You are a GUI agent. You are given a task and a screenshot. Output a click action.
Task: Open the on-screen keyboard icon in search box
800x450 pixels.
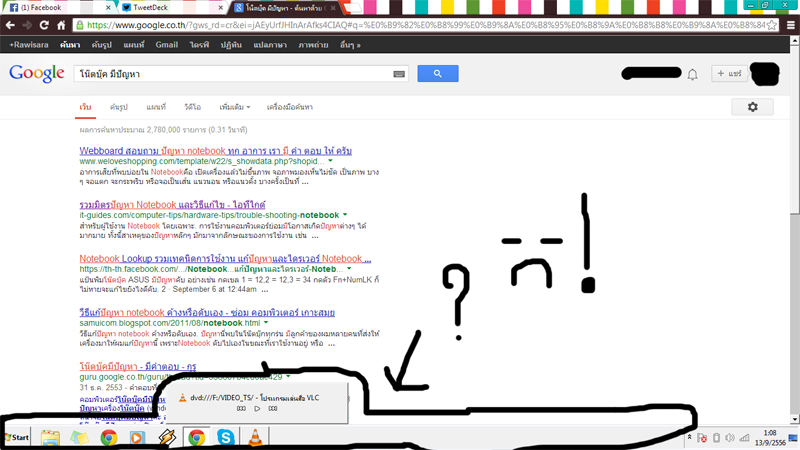click(399, 74)
